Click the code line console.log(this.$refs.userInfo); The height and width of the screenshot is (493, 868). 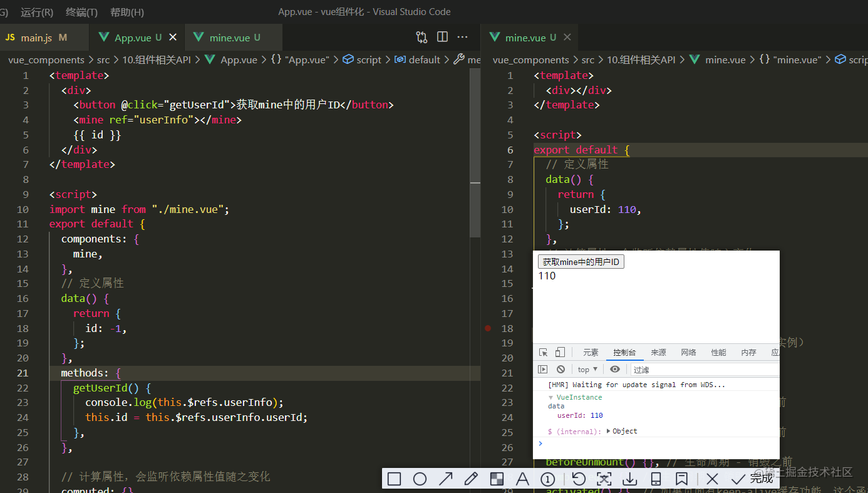[x=184, y=402]
